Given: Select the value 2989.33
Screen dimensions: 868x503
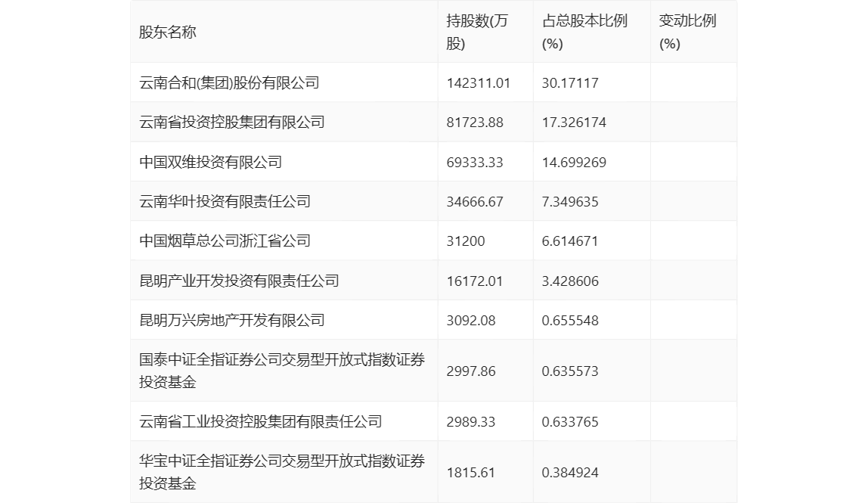Looking at the screenshot, I should coord(471,421).
